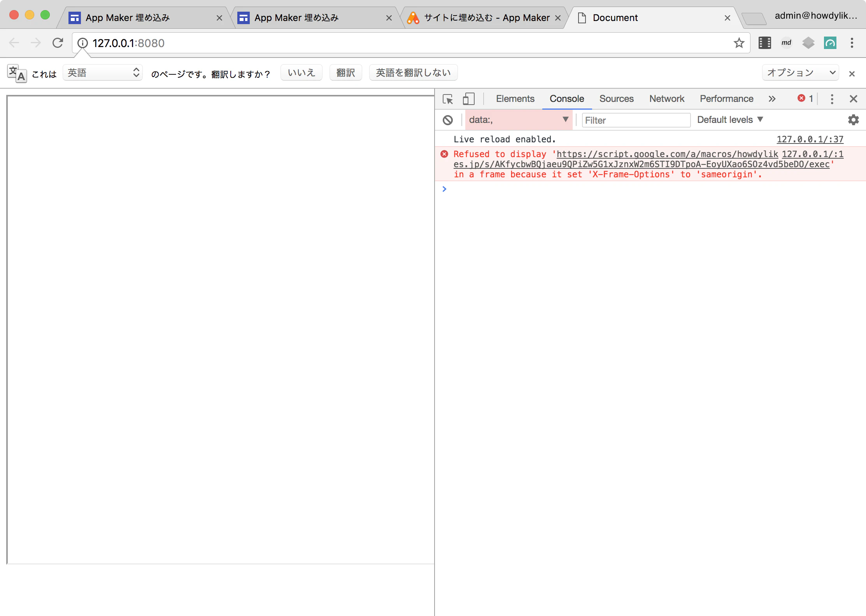
Task: Clear the console with the ban icon
Action: [448, 120]
